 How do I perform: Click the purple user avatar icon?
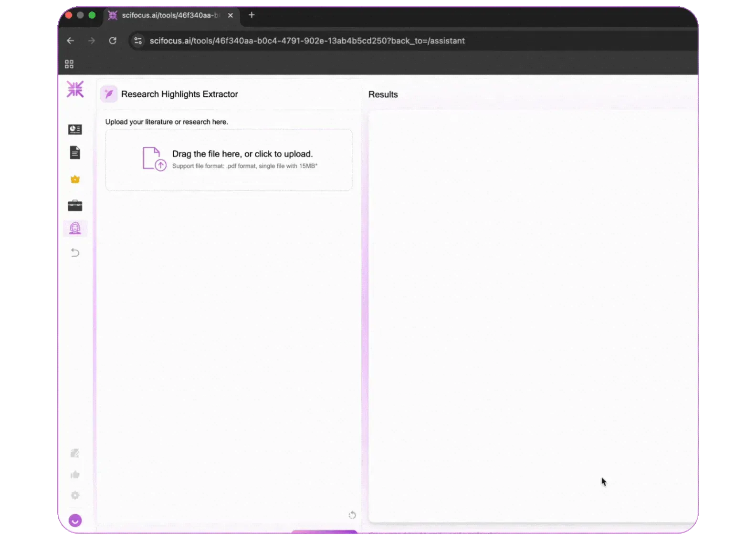75,520
